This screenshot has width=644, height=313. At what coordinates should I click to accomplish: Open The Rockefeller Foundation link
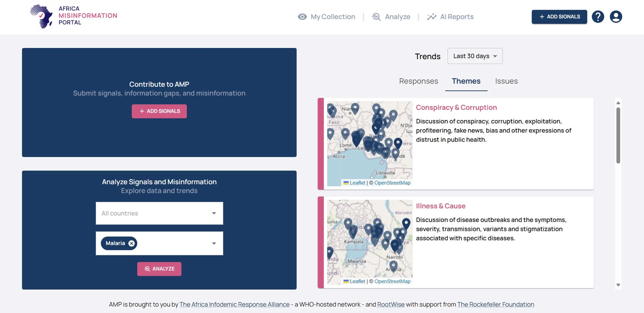click(495, 304)
